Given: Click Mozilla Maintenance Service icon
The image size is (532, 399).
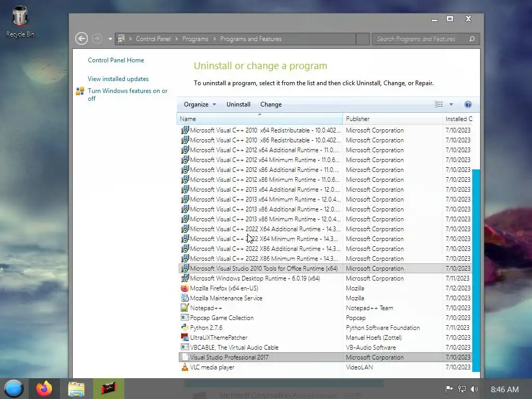Looking at the screenshot, I should [185, 298].
